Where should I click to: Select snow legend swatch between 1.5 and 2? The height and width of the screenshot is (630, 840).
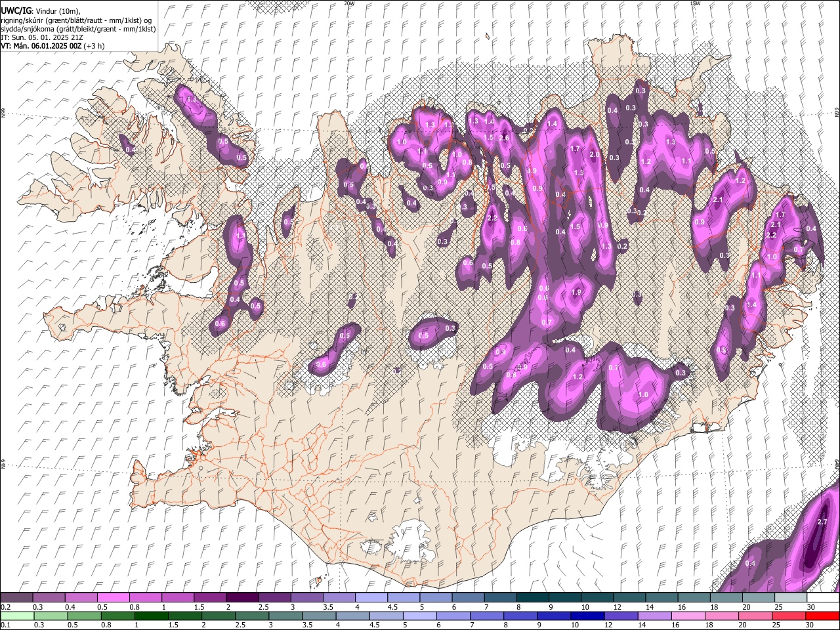click(x=210, y=598)
